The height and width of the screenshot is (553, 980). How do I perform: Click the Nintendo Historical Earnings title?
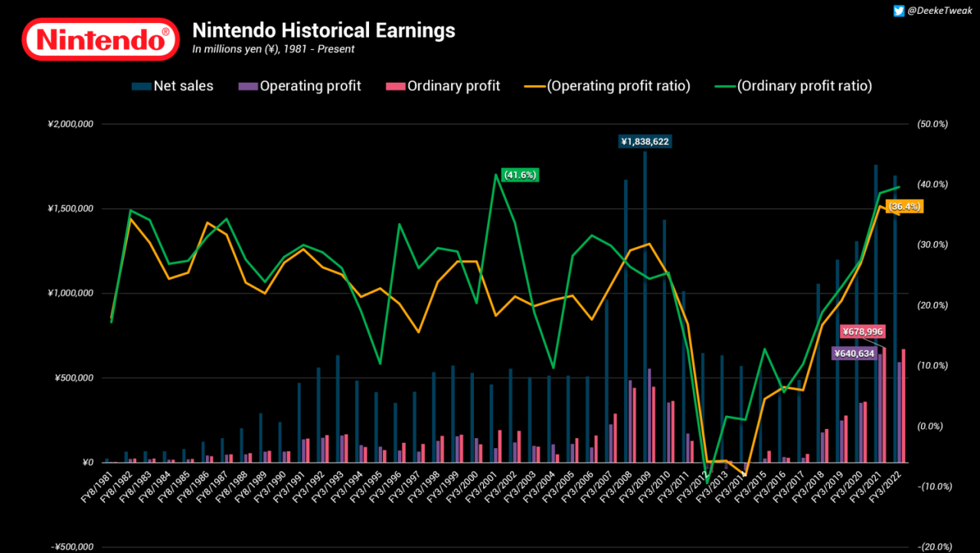click(x=323, y=31)
